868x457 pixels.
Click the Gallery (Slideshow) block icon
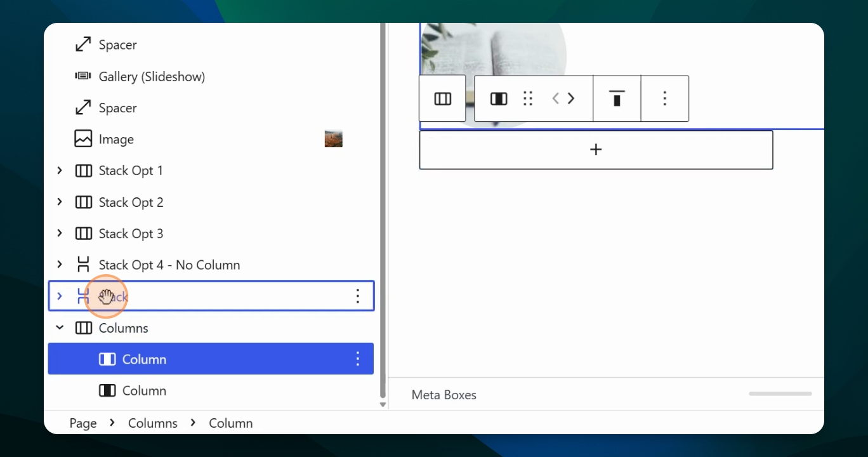click(83, 76)
